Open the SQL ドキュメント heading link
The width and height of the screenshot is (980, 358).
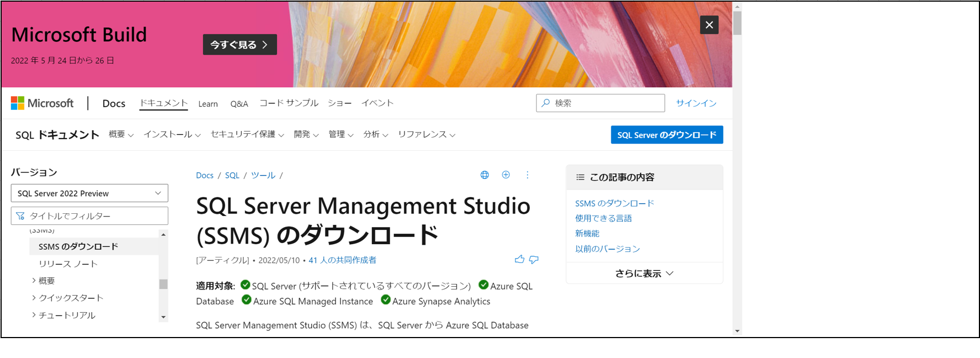pos(57,135)
